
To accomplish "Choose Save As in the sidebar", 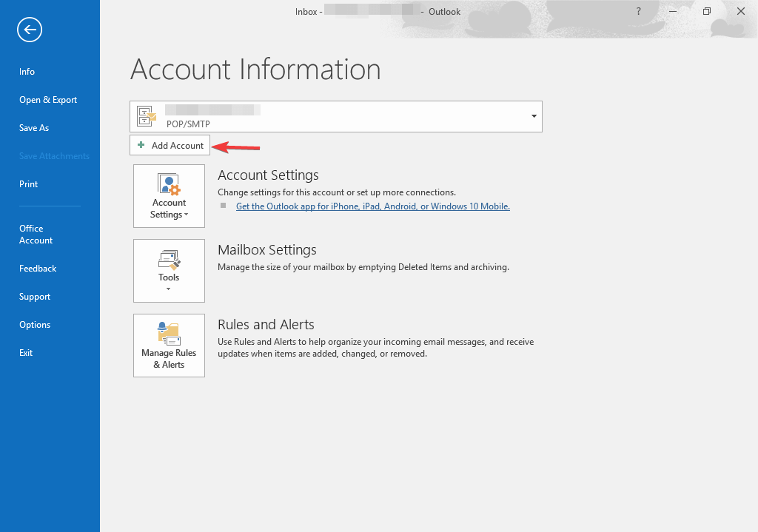I will pyautogui.click(x=34, y=127).
